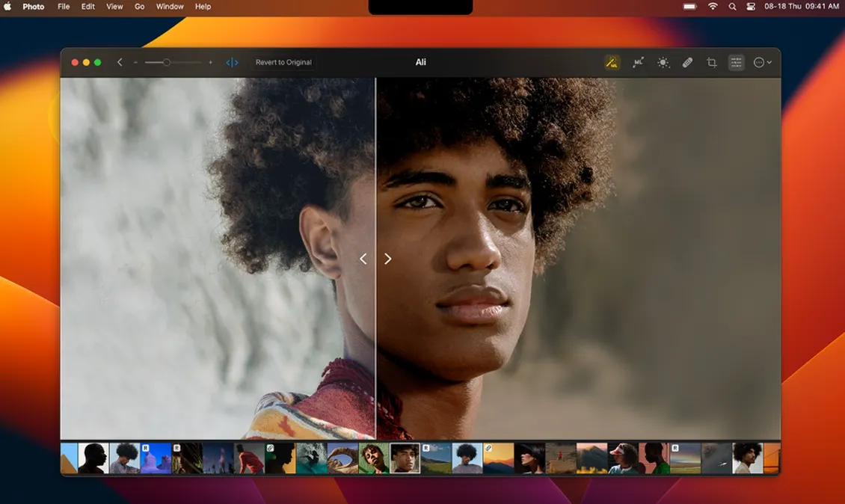Select the surfer wave thumbnail in filmstrip
Viewport: 845px width, 504px height.
click(310, 458)
